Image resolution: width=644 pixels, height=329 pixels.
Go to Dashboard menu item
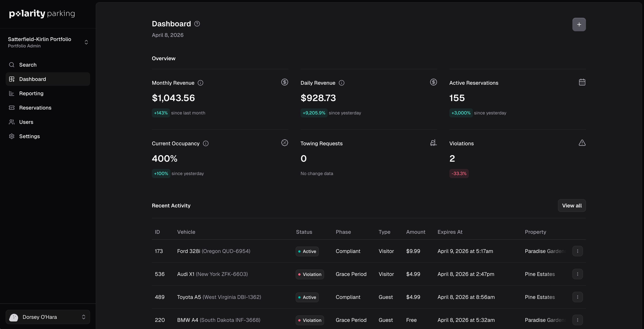point(48,79)
